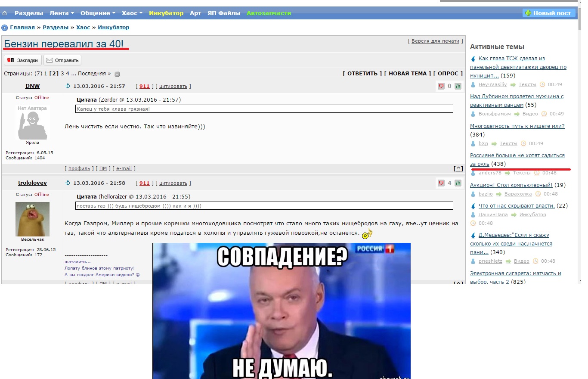Screen dimensions: 588x379
Task: Open Разделы in the top navigation bar
Action: (29, 13)
